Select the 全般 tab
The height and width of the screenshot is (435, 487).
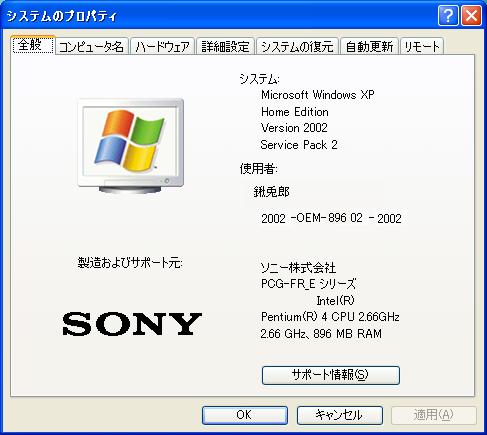33,45
